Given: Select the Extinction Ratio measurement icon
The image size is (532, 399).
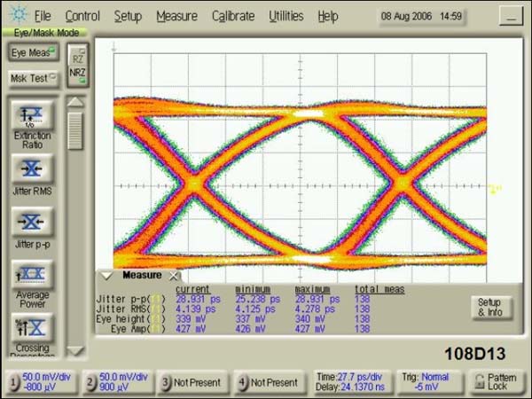Looking at the screenshot, I should tap(32, 115).
